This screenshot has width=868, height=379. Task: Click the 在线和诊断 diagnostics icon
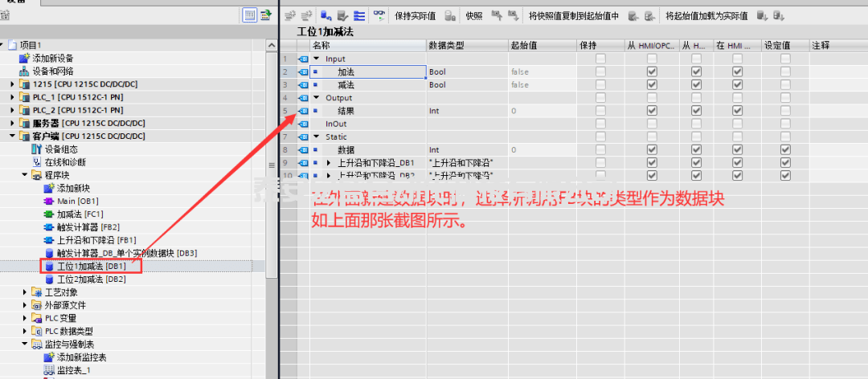36,162
